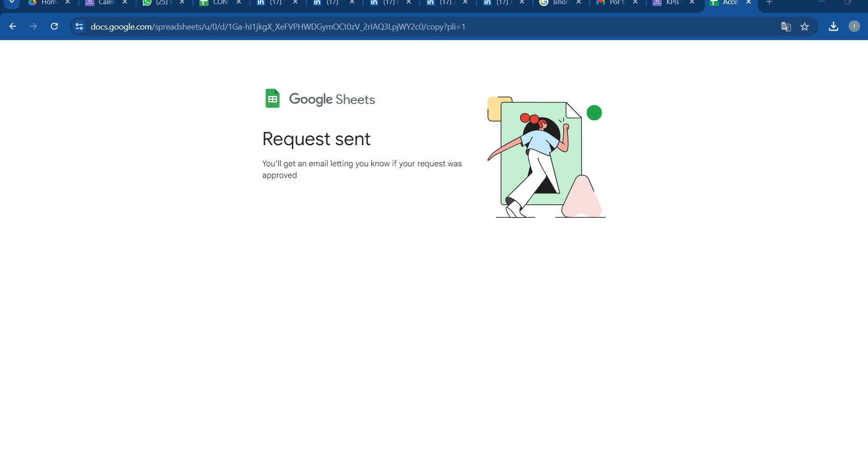The width and height of the screenshot is (868, 452).
Task: Open the Calendar tab
Action: pos(102,2)
